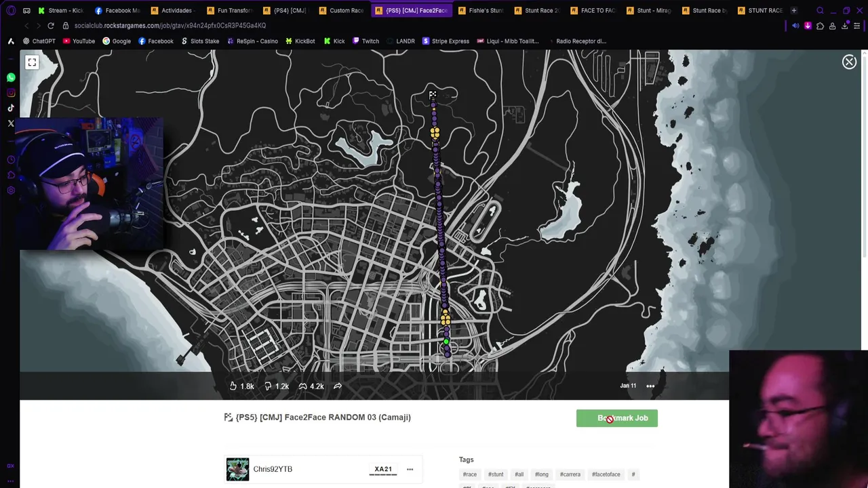Image resolution: width=868 pixels, height=488 pixels.
Task: Open Twitch bookmark
Action: pyautogui.click(x=366, y=41)
